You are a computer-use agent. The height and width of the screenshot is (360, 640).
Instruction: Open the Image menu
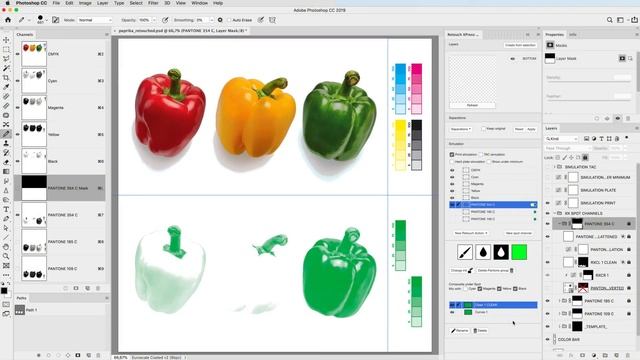click(85, 3)
